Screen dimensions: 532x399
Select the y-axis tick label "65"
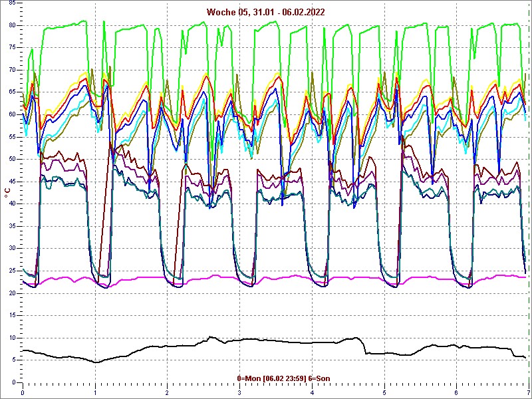[x=12, y=92]
